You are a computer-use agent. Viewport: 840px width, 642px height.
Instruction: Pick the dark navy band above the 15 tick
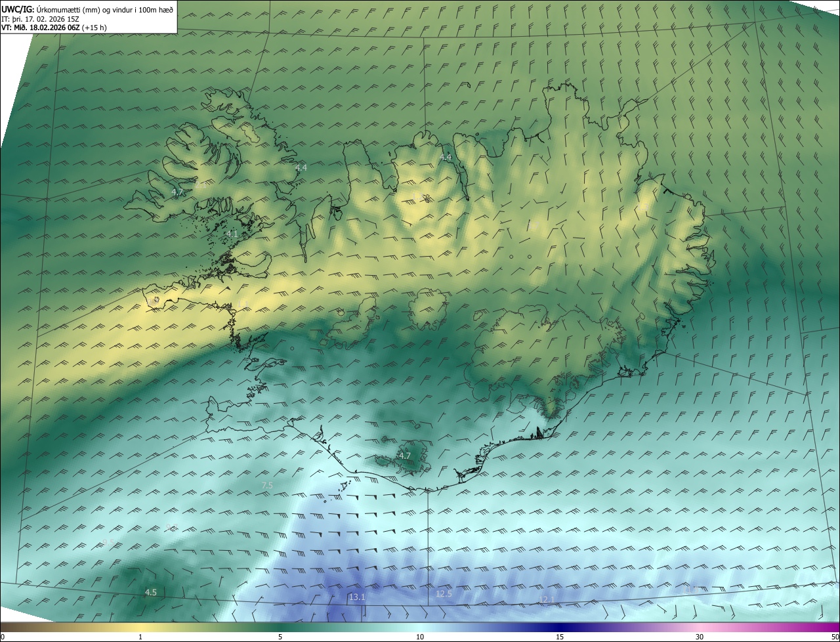coord(560,628)
